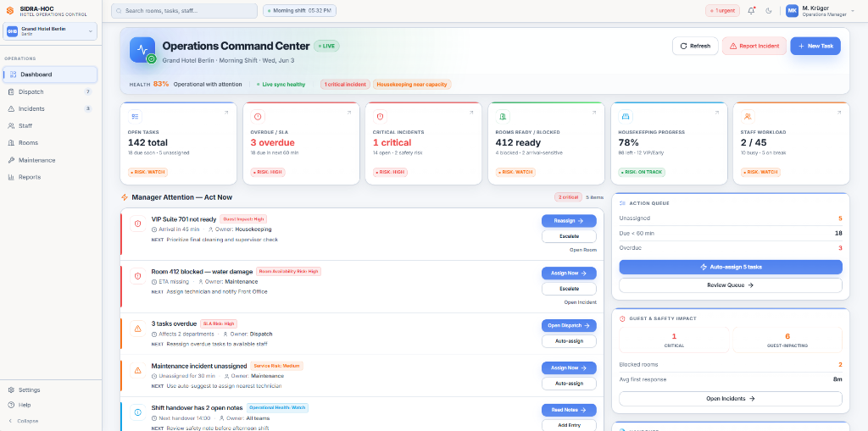
Task: Click the 1 critical incident health tag
Action: click(x=345, y=84)
